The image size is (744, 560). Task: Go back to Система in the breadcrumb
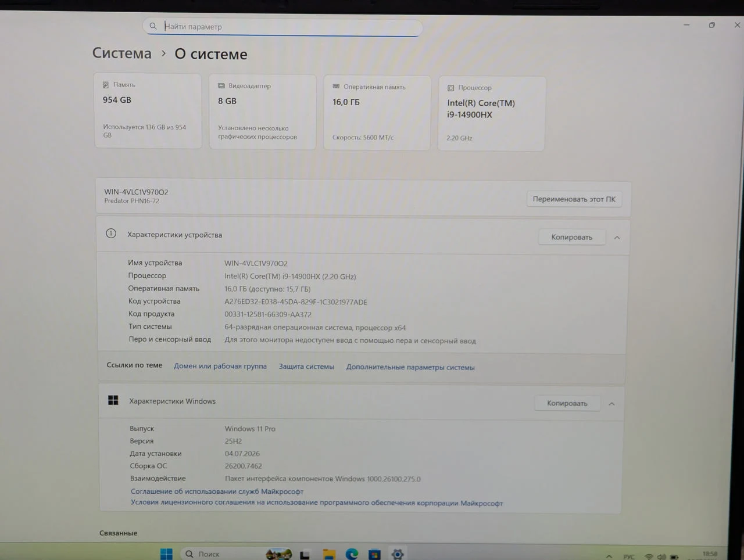click(x=122, y=53)
